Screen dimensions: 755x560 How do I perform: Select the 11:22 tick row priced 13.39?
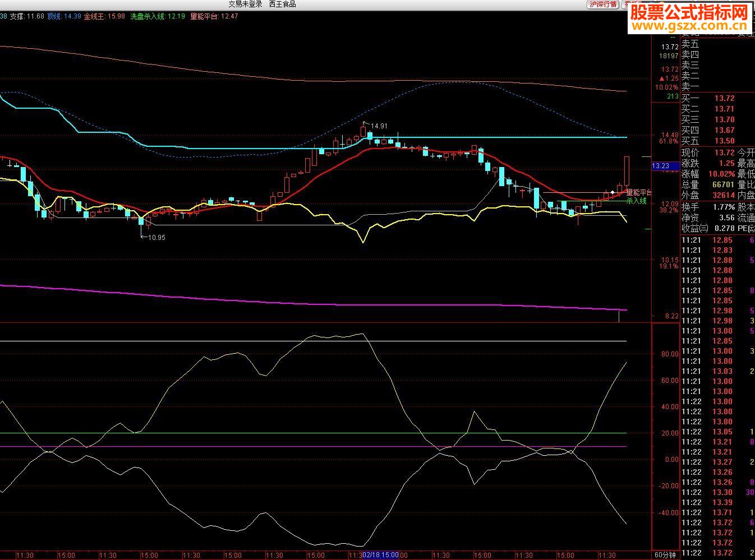717,502
